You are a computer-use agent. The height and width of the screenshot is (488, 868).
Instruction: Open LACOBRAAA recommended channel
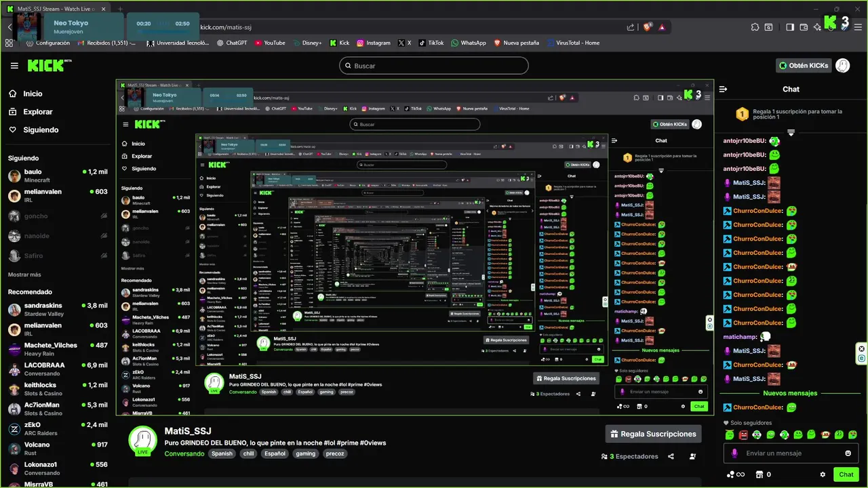(58, 369)
